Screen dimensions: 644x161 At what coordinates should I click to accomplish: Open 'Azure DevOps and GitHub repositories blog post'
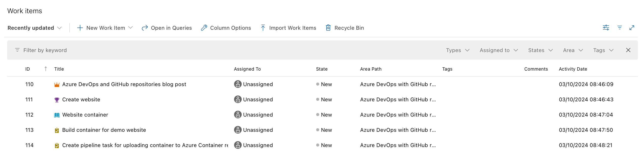(124, 84)
